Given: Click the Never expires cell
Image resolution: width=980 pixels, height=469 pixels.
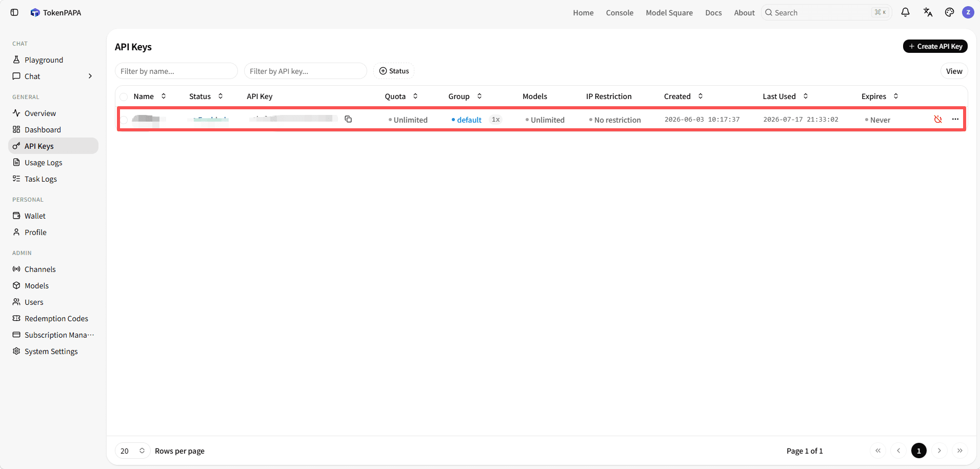Looking at the screenshot, I should tap(877, 120).
